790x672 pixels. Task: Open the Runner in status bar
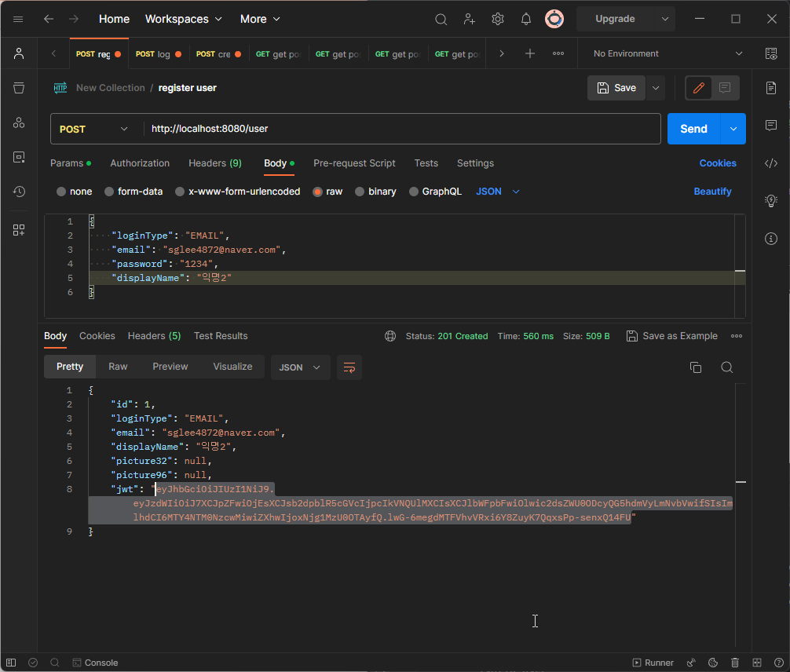[x=653, y=663]
